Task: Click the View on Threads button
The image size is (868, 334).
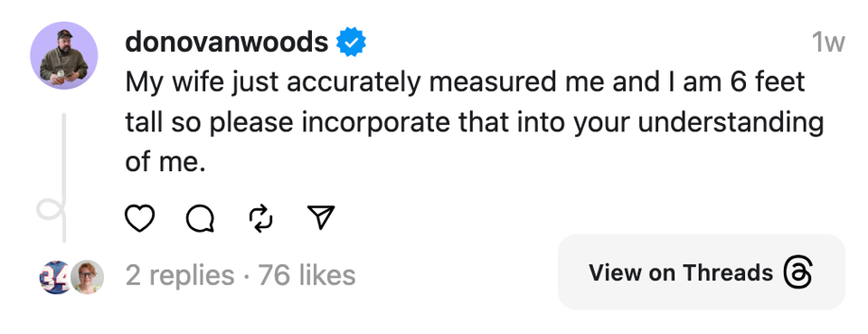Action: click(x=702, y=272)
